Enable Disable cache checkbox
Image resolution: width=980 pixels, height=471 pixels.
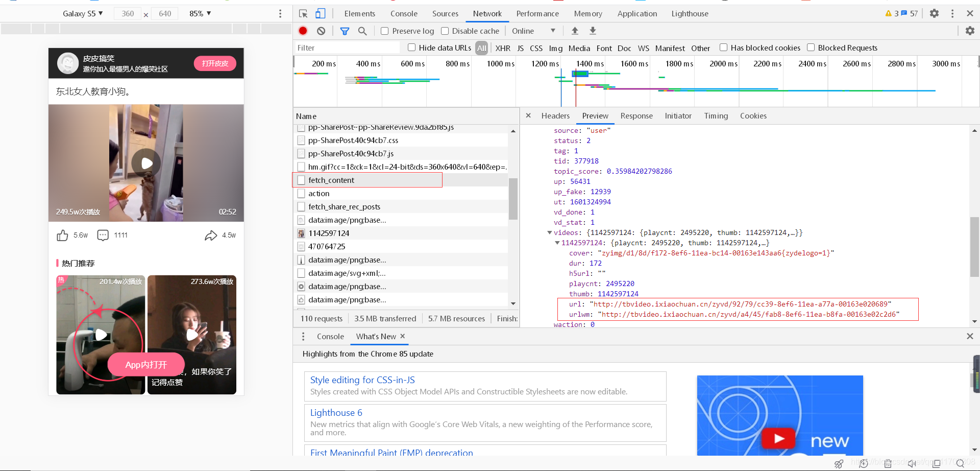coord(445,31)
